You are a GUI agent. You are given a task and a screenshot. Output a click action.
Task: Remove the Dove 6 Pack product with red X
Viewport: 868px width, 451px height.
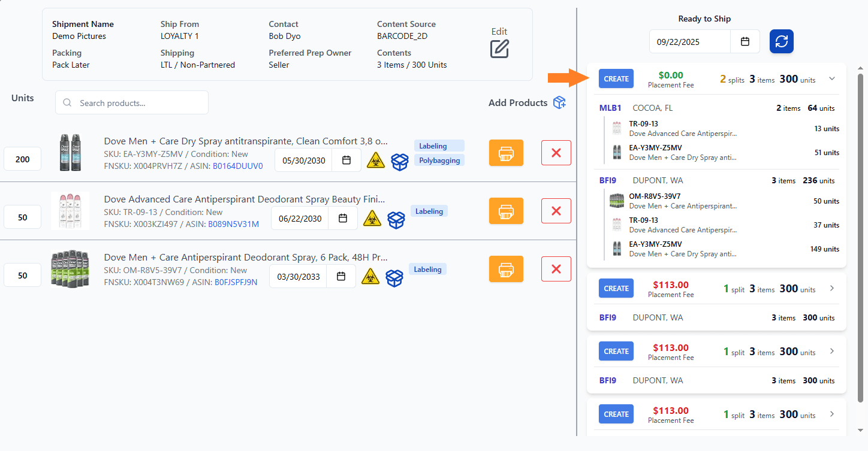(x=556, y=268)
